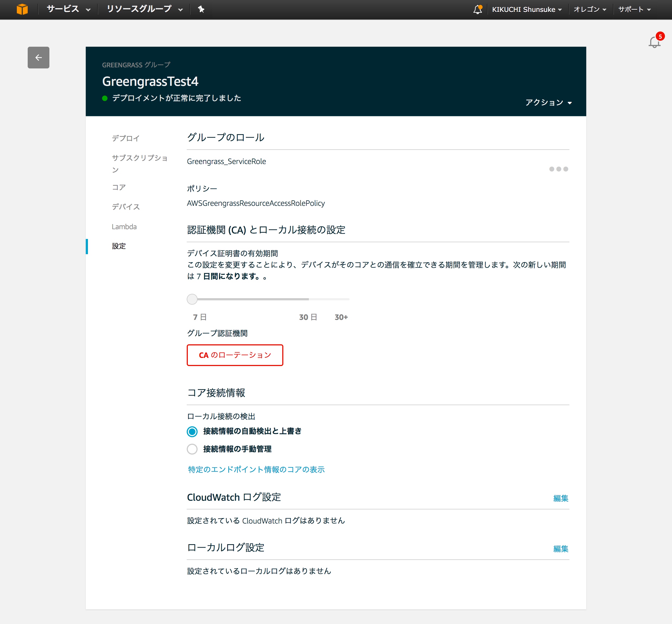Image resolution: width=672 pixels, height=624 pixels.
Task: Click the 30+ slider mark
Action: pyautogui.click(x=341, y=317)
